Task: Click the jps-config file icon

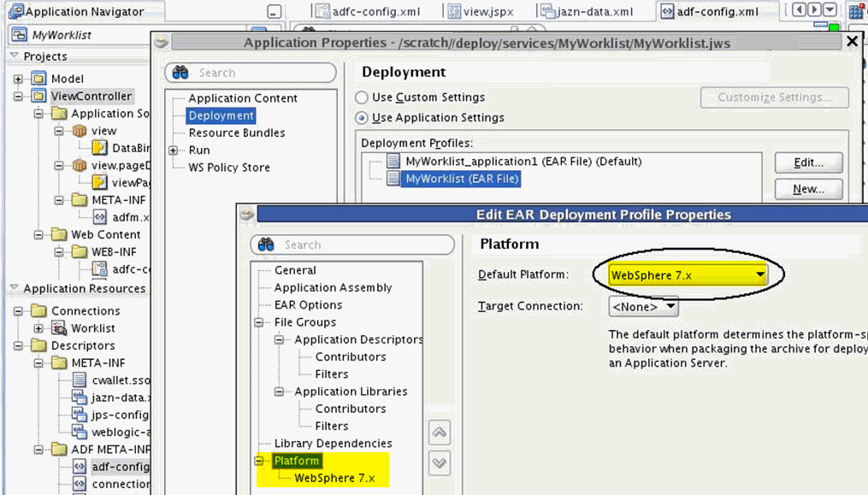Action: (80, 415)
